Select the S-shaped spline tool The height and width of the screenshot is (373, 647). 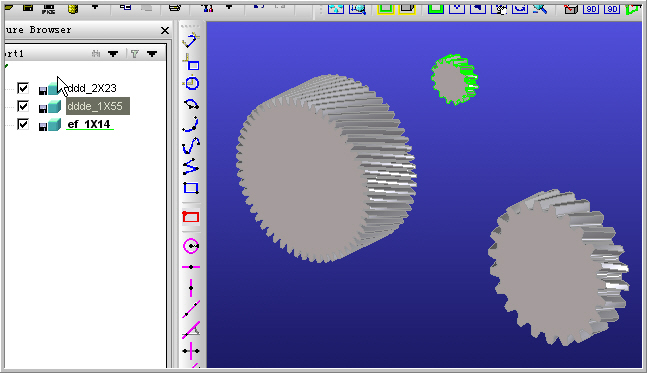tap(191, 145)
